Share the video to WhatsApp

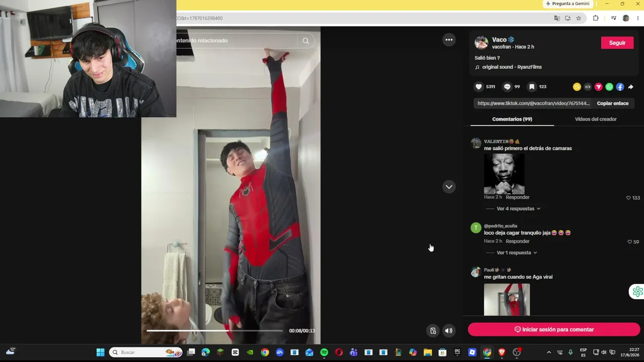coord(609,87)
